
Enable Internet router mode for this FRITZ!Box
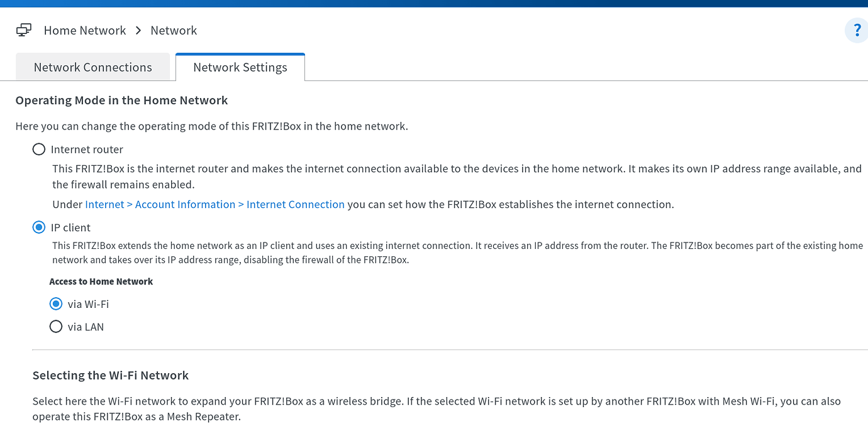(x=38, y=149)
